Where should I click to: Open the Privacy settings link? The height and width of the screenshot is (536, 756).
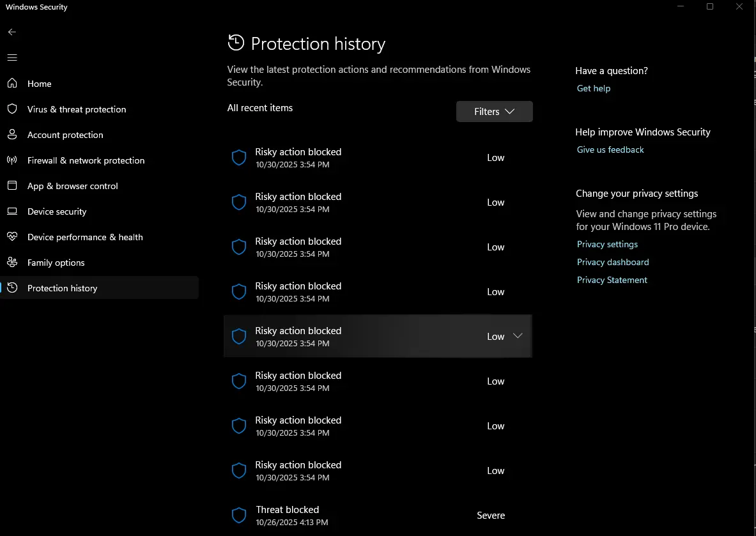[607, 245]
